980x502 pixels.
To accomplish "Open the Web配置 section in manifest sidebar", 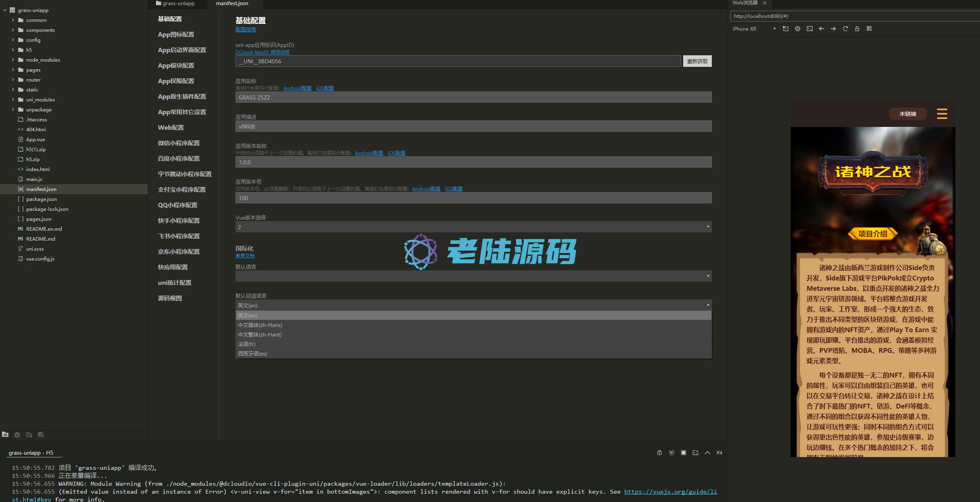I will [171, 127].
